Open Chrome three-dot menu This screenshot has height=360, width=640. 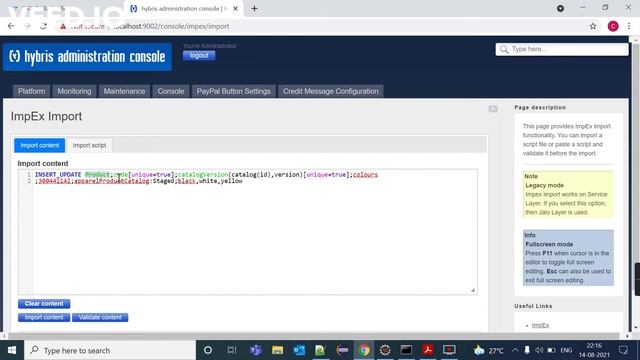coord(629,26)
